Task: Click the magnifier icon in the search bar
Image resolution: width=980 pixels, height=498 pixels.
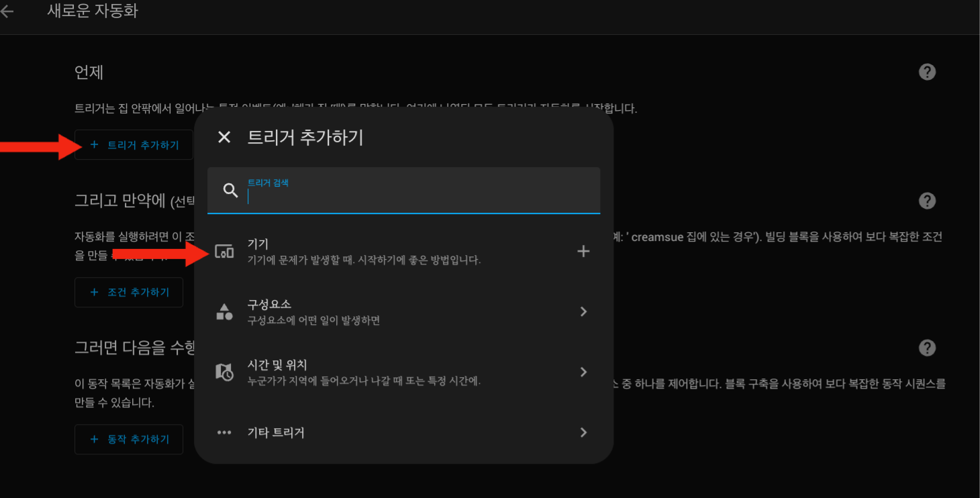Action: point(230,191)
